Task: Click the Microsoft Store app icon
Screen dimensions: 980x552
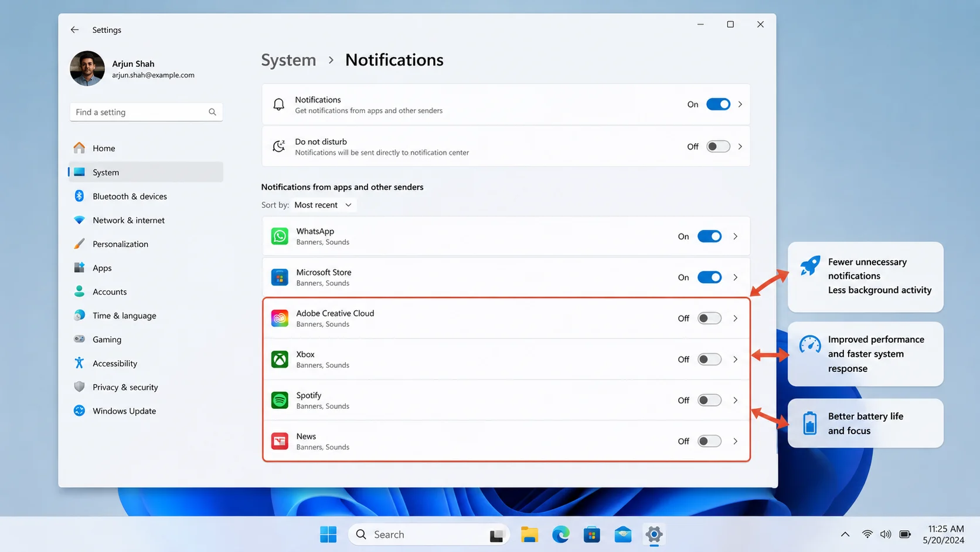Action: click(280, 277)
